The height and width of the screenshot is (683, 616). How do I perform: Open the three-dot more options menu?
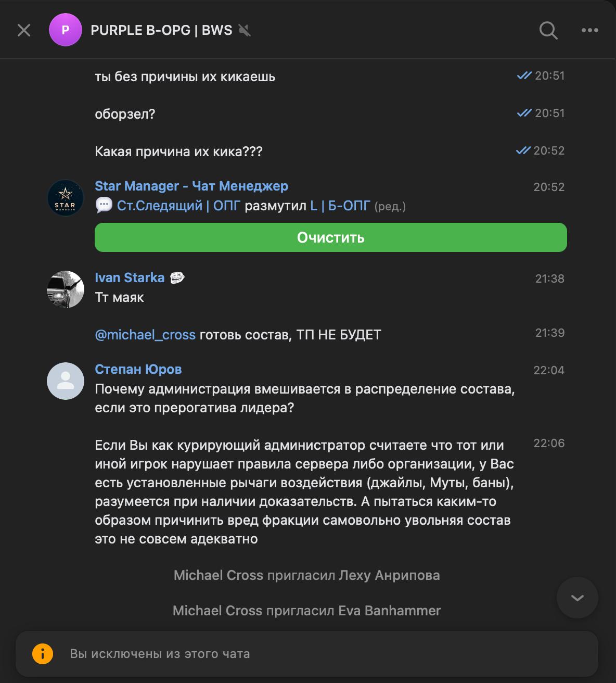pyautogui.click(x=589, y=30)
